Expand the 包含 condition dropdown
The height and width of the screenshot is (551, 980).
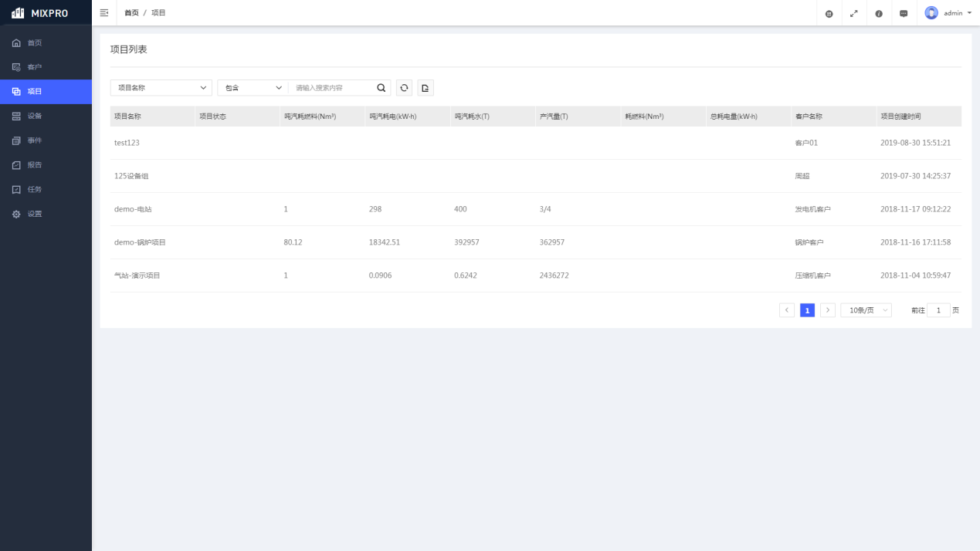click(x=253, y=88)
